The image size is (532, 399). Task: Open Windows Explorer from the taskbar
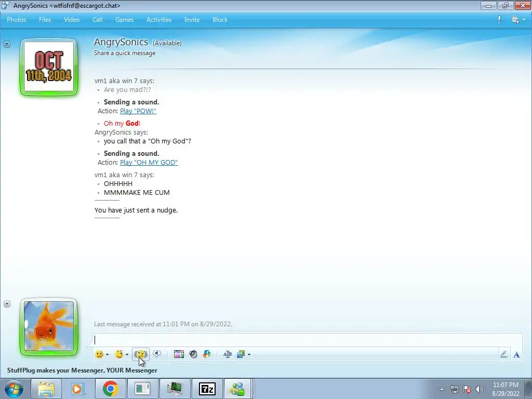tap(46, 389)
